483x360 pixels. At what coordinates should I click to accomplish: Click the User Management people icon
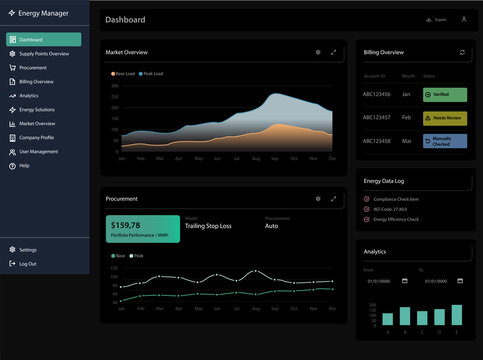coord(12,152)
